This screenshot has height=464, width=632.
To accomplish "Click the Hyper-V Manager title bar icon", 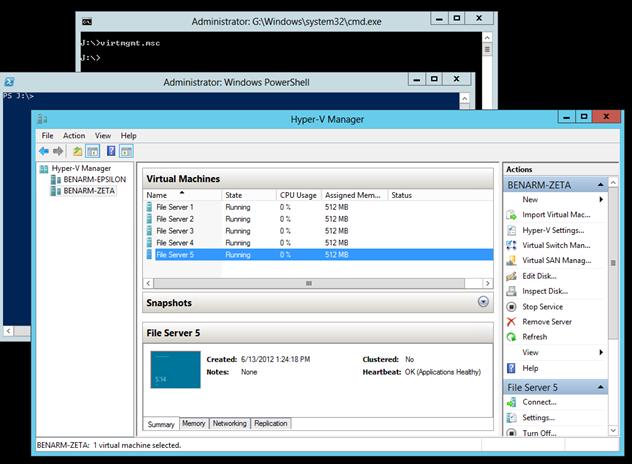I will pos(42,119).
